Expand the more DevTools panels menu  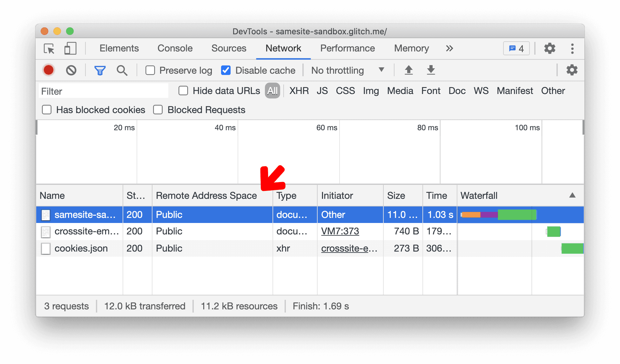click(x=449, y=48)
